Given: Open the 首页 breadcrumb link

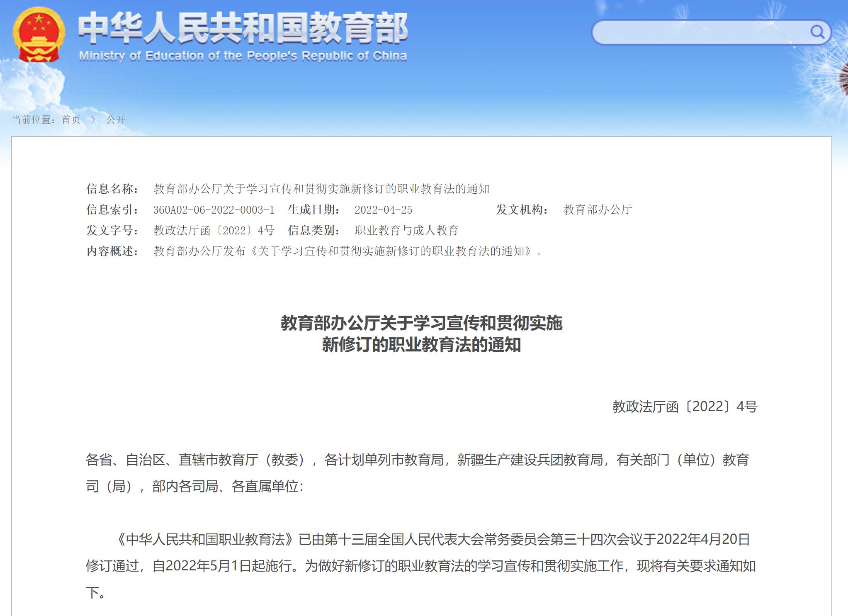Looking at the screenshot, I should 71,120.
